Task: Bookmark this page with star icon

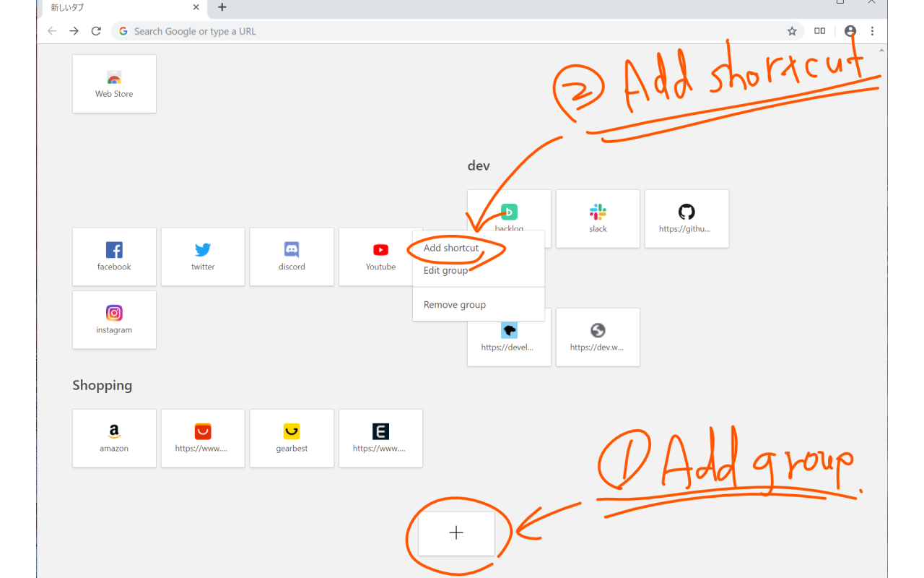Action: [x=792, y=31]
